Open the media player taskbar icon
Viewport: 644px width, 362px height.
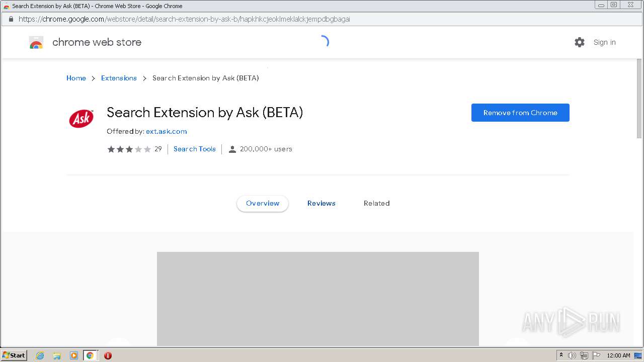[73, 355]
